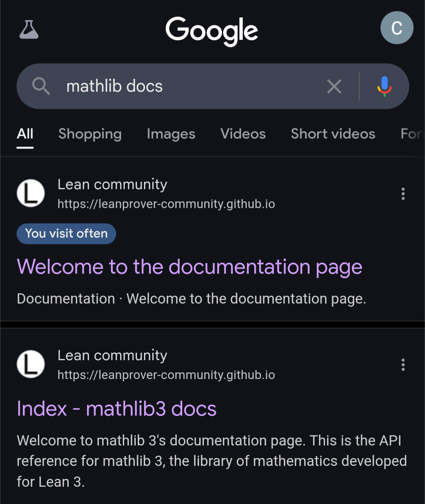425x504 pixels.
Task: Open Lean community favicon of first result
Action: [31, 193]
